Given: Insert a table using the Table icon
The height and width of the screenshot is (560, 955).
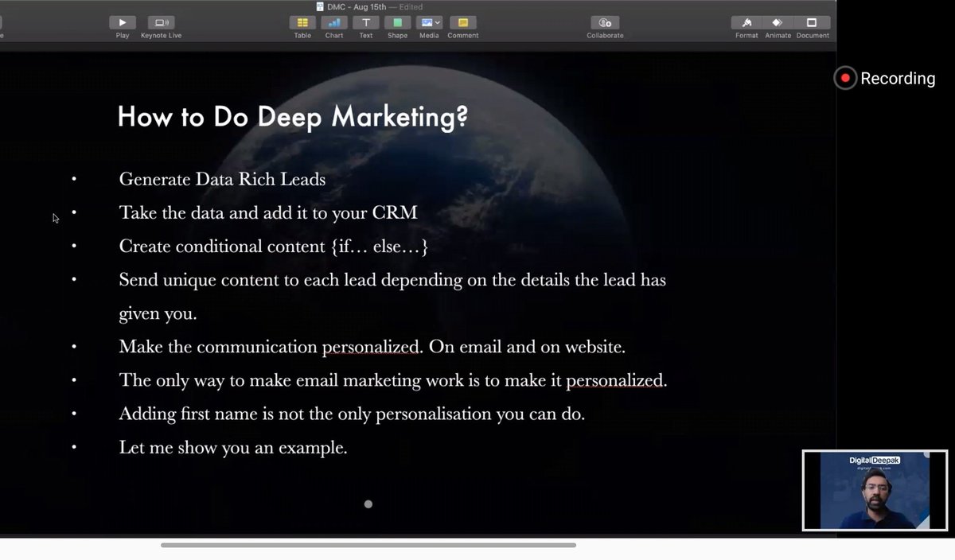Looking at the screenshot, I should (302, 23).
